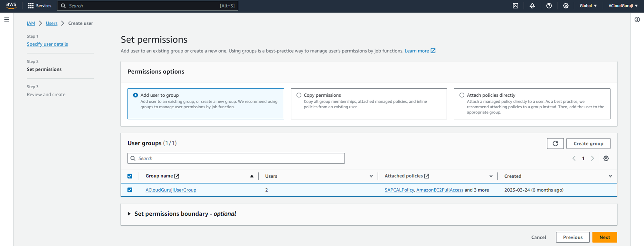Open the left hamburger navigation menu
This screenshot has height=246, width=644.
coord(7,20)
